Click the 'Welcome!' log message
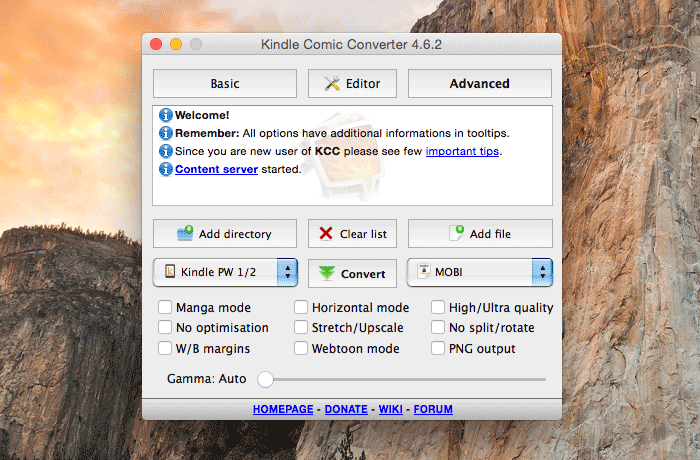 click(x=202, y=115)
